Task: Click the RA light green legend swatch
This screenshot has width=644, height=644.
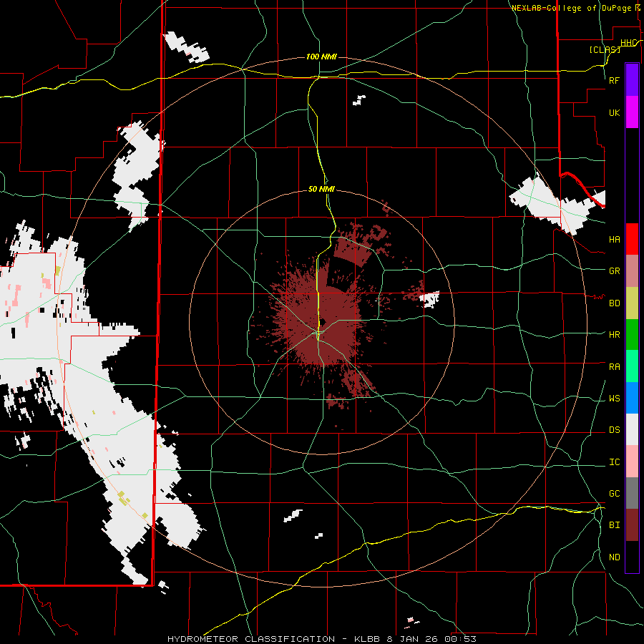Action: click(632, 366)
